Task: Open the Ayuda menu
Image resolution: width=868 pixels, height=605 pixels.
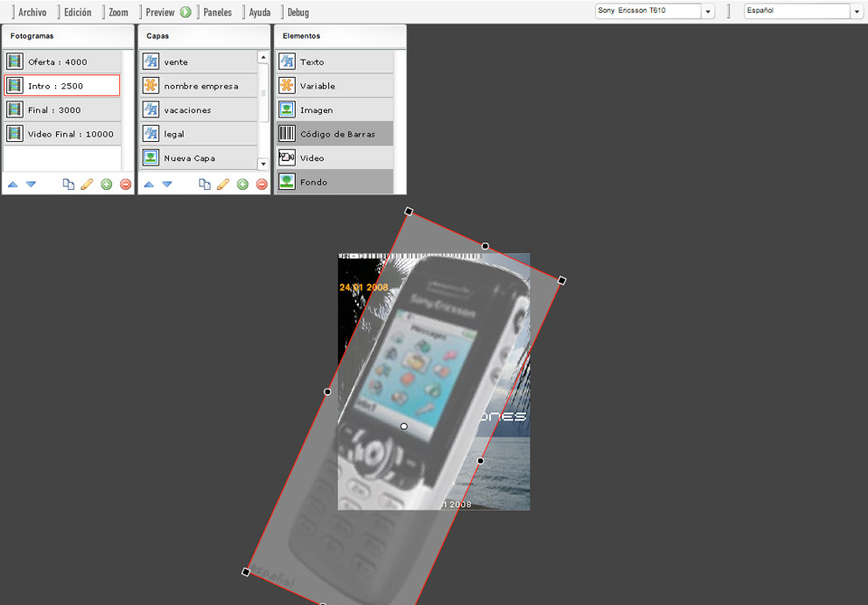Action: point(259,12)
